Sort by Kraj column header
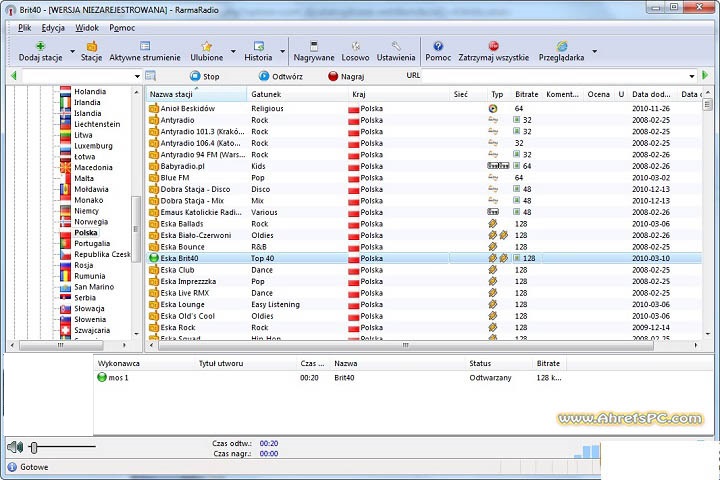The height and width of the screenshot is (480, 720). click(399, 94)
